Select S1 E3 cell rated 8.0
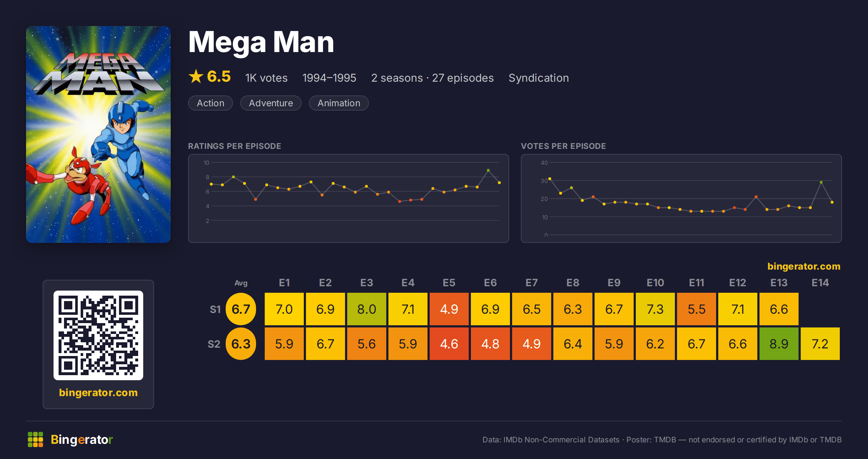The image size is (868, 459). (367, 309)
